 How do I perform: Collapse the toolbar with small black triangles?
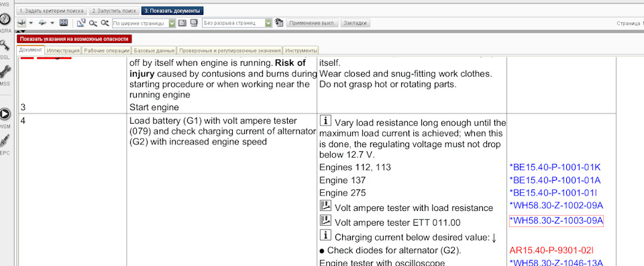click(21, 32)
